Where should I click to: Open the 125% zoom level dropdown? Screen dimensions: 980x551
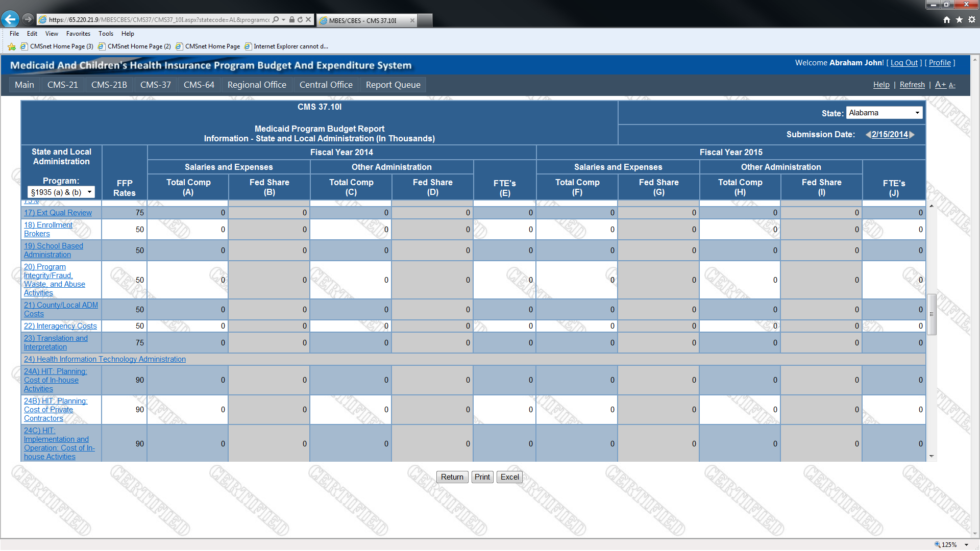coord(966,545)
